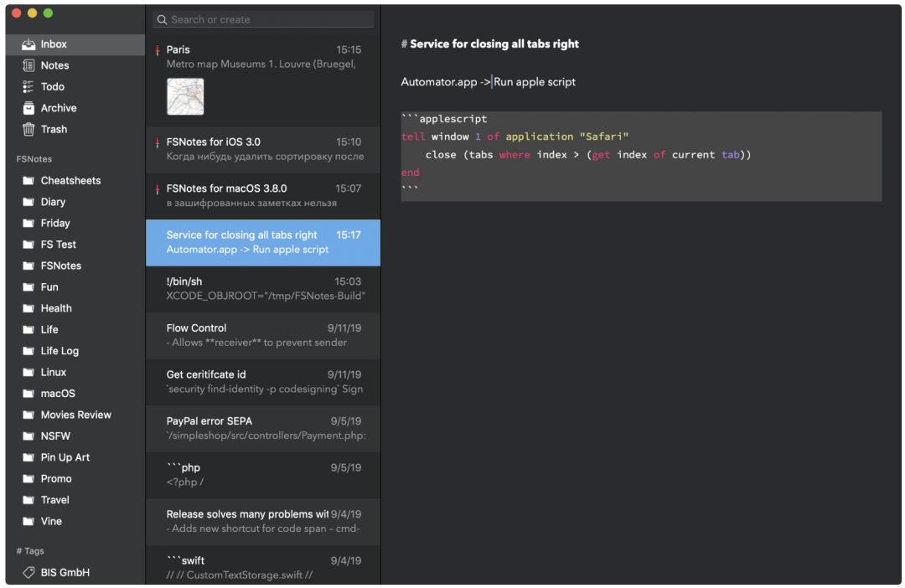Click the FSNotes sidebar section header

pos(34,159)
